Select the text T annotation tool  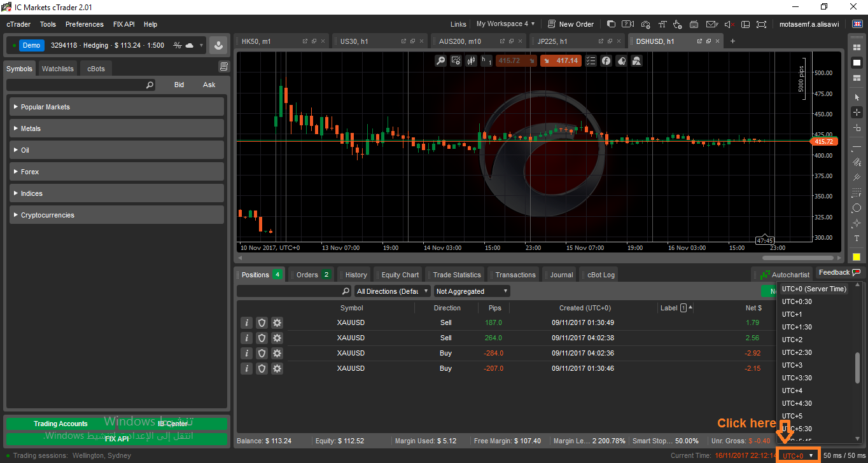click(x=857, y=238)
